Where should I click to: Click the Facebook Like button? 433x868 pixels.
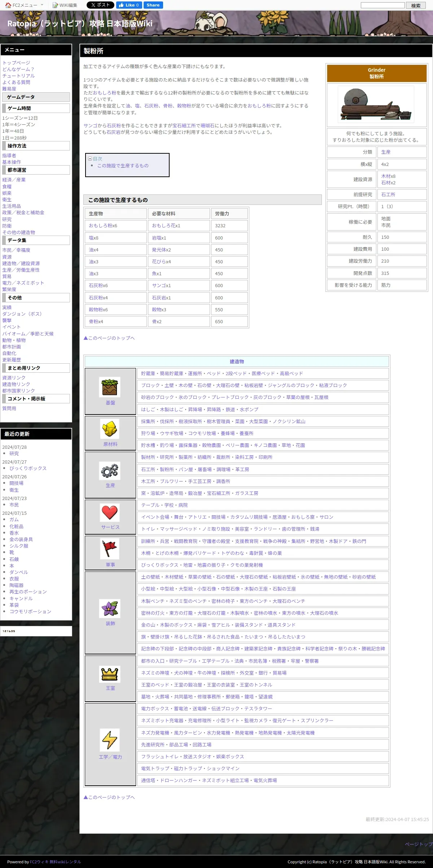click(129, 5)
